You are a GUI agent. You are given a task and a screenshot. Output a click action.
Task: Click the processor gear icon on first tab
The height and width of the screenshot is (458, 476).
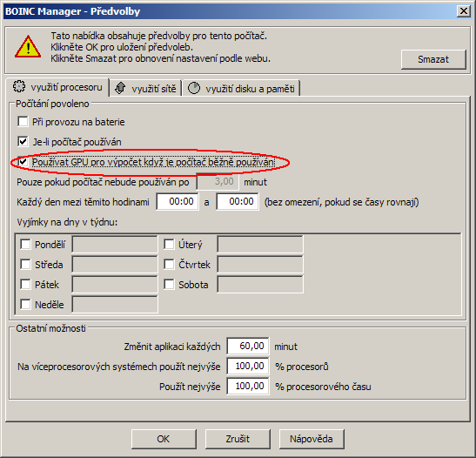click(x=19, y=86)
